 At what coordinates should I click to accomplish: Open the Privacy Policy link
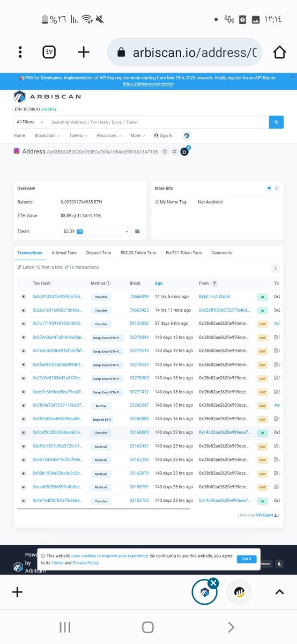coord(86,563)
